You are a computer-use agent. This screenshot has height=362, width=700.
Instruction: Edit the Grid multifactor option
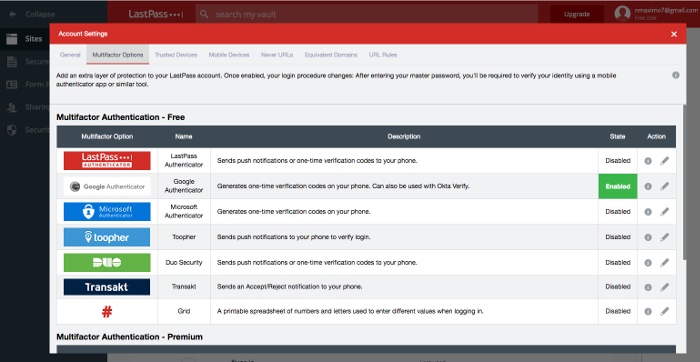[x=665, y=311]
